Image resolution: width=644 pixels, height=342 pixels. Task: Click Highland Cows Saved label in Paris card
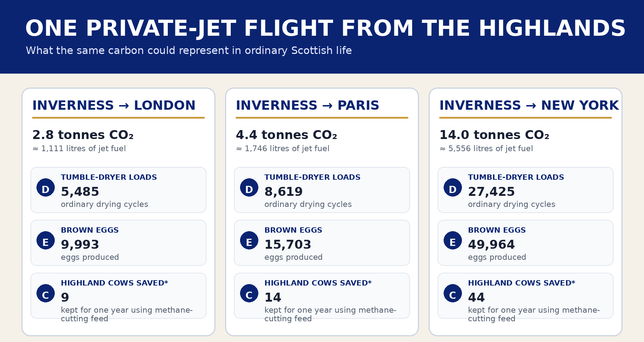pyautogui.click(x=318, y=283)
